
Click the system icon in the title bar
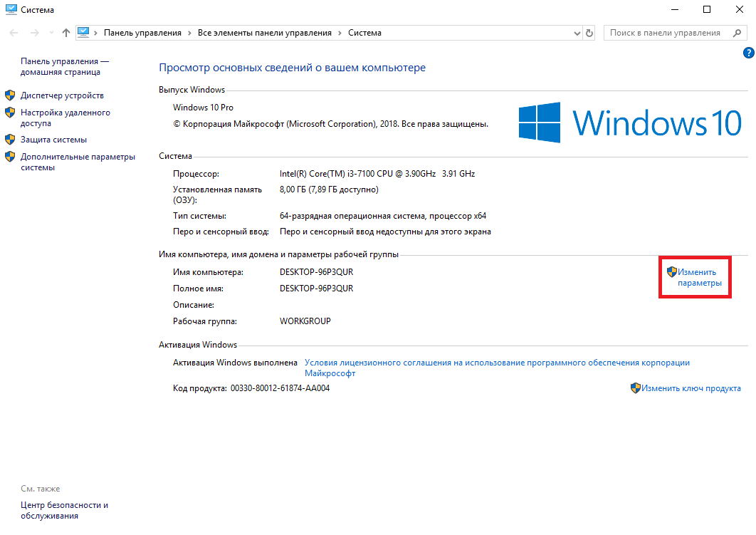click(x=10, y=10)
